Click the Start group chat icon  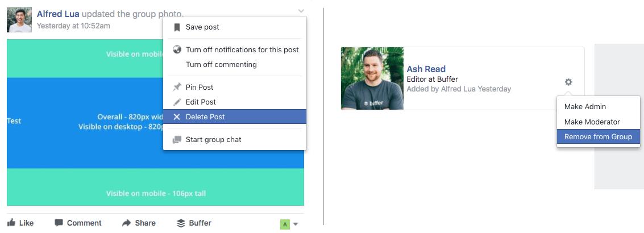pos(177,139)
